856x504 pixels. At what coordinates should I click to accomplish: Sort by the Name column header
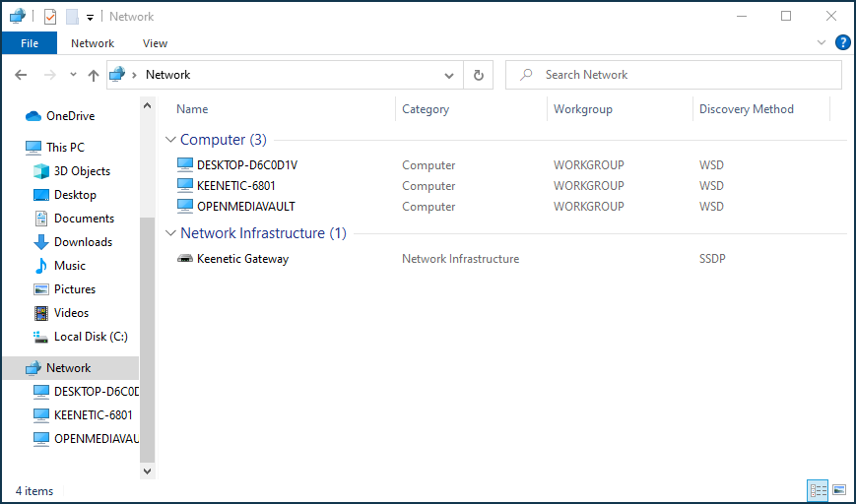pyautogui.click(x=192, y=109)
